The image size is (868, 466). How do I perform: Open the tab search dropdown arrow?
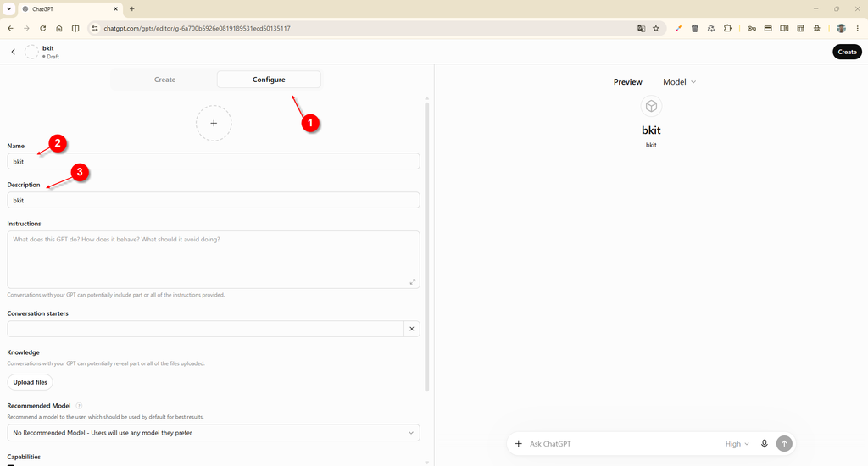[x=8, y=8]
